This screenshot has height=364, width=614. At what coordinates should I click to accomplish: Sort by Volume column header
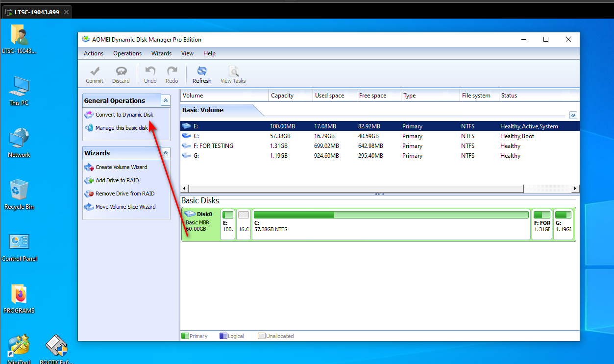[225, 96]
